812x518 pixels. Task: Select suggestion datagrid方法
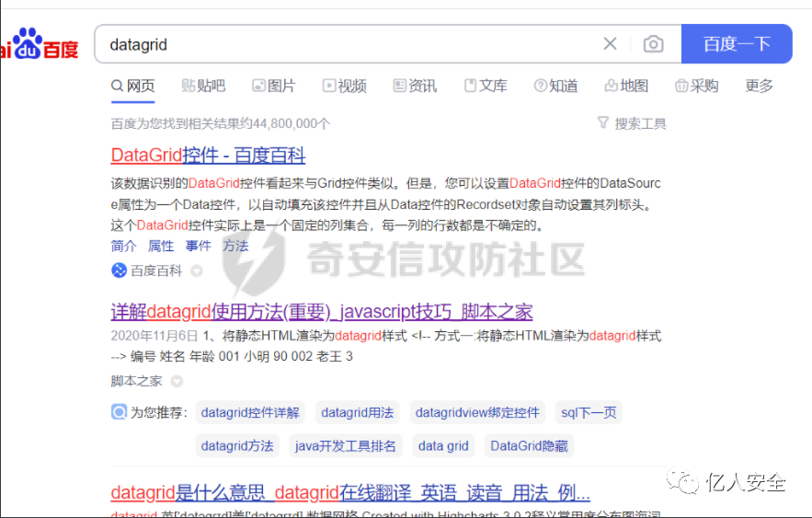237,446
